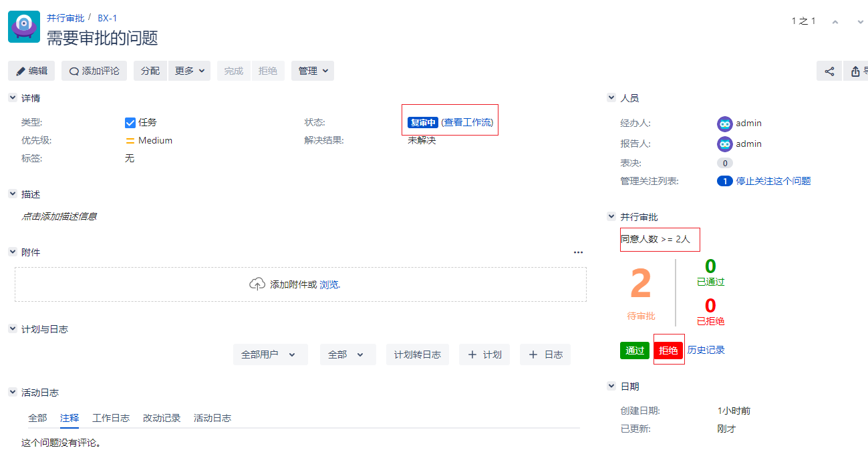Screen dimensions: 868x456
Task: Click the cloud upload attachment icon
Action: point(257,284)
